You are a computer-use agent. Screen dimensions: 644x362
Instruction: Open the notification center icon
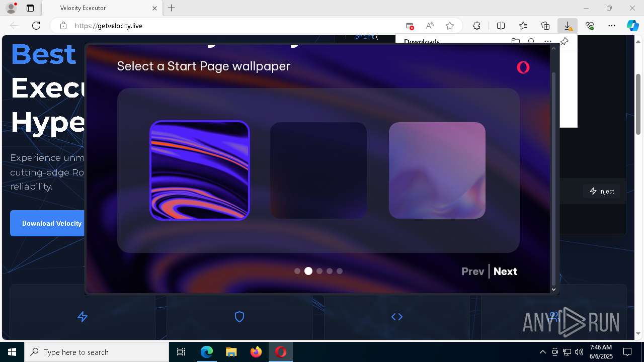click(x=627, y=352)
